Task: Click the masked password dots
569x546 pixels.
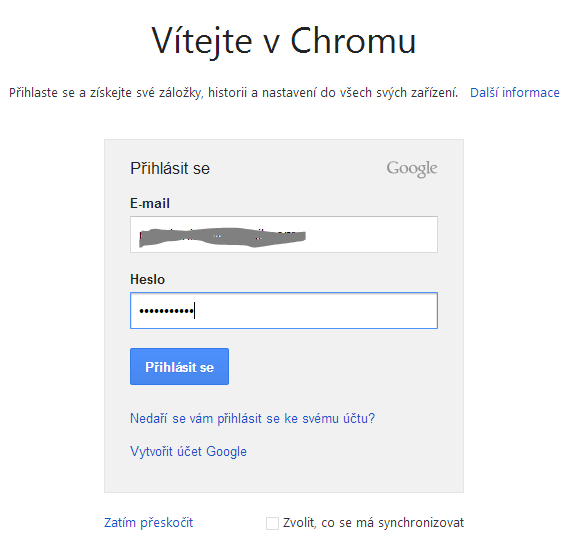Action: (x=167, y=311)
